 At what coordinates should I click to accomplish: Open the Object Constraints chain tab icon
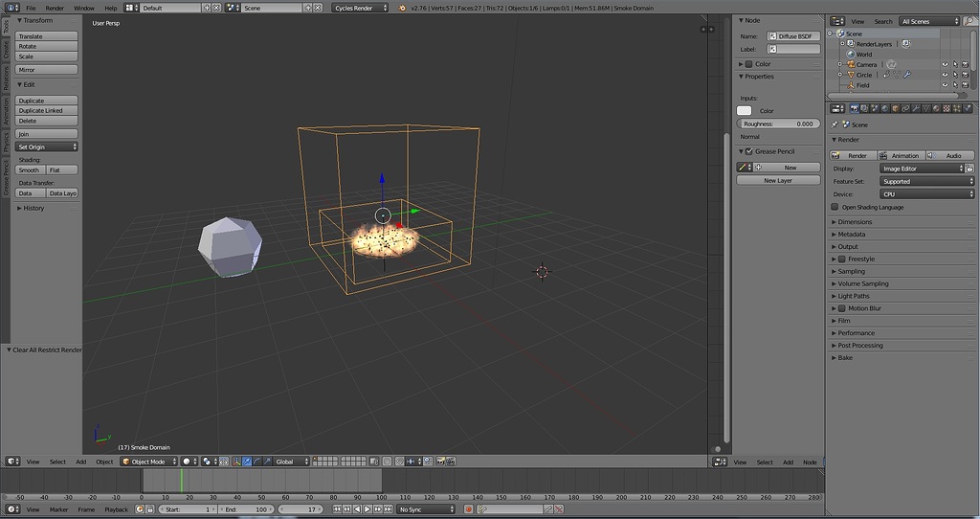click(905, 108)
